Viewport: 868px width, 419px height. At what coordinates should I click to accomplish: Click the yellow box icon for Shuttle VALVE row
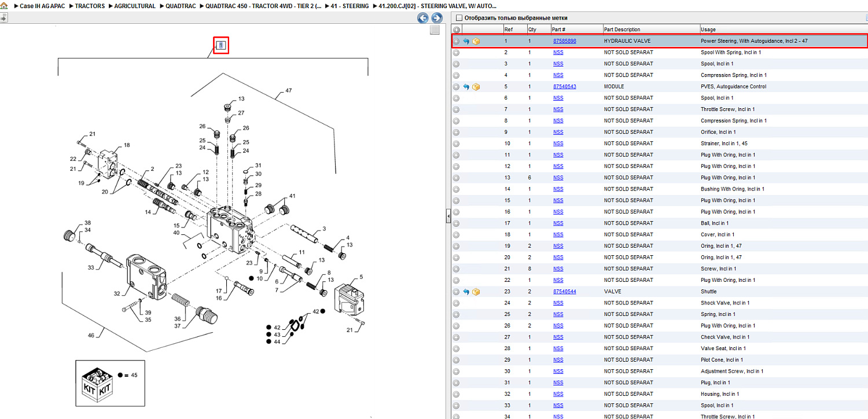pos(476,292)
